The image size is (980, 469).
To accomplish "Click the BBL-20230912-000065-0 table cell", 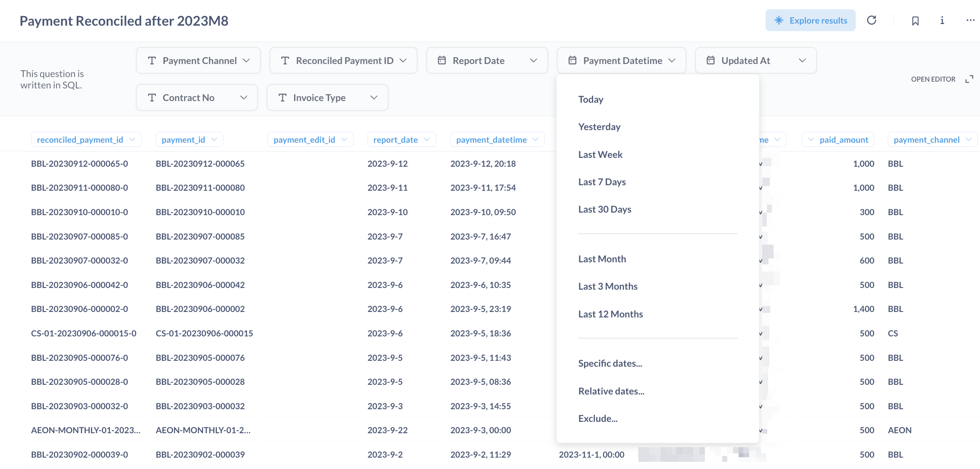I will click(80, 164).
